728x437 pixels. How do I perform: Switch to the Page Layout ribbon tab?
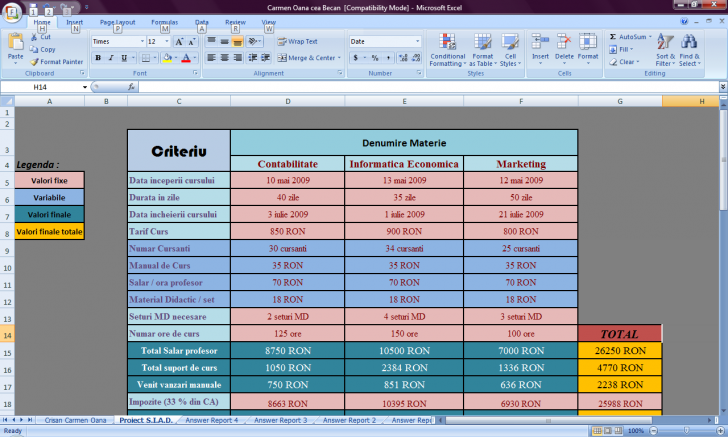(x=118, y=21)
